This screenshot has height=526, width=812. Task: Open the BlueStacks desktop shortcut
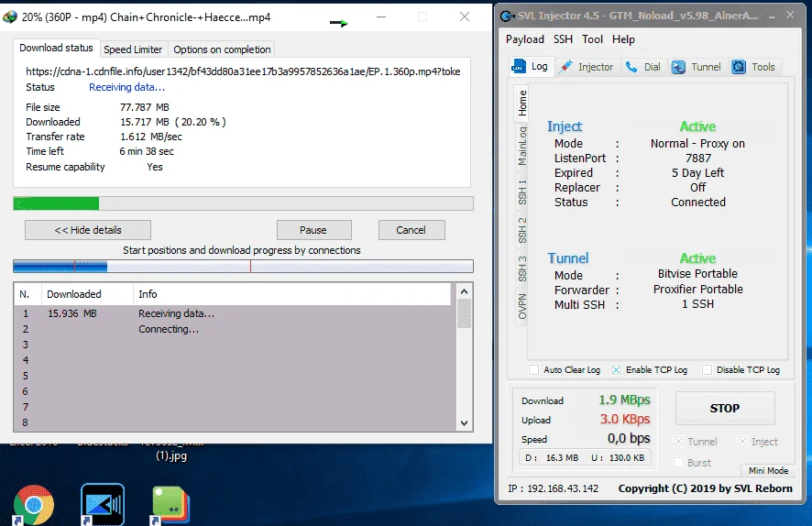(170, 505)
